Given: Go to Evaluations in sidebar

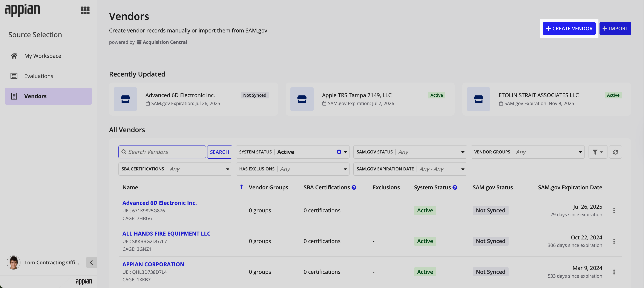Looking at the screenshot, I should [x=48, y=76].
